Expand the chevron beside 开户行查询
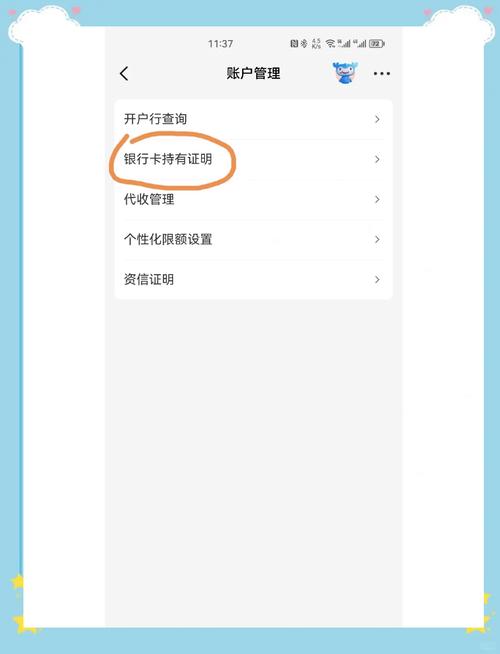 [377, 119]
